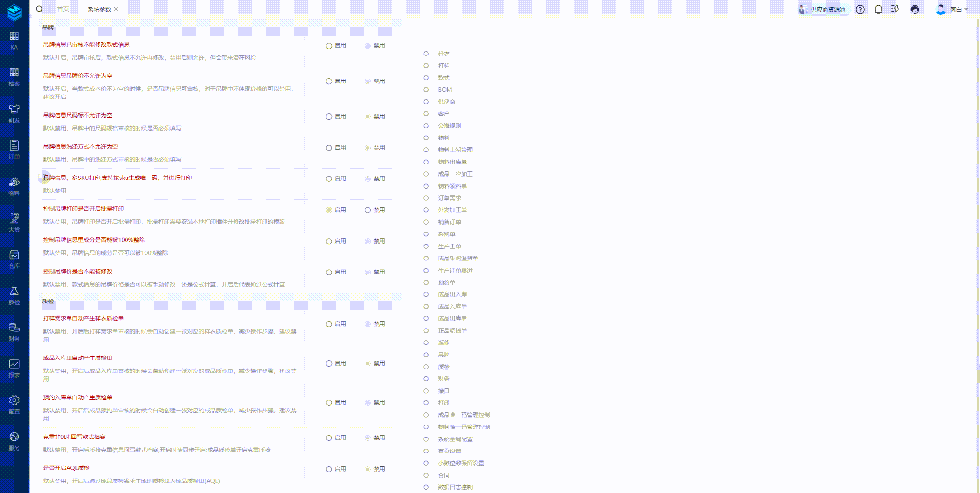The height and width of the screenshot is (493, 980).
Task: Disable 控制吊牌打印是否开启批量打印 option
Action: coord(368,210)
